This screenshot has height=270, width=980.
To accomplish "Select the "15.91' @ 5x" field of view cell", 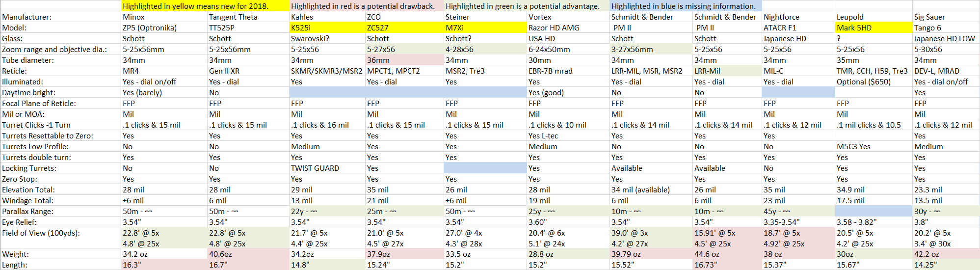I will click(x=727, y=233).
